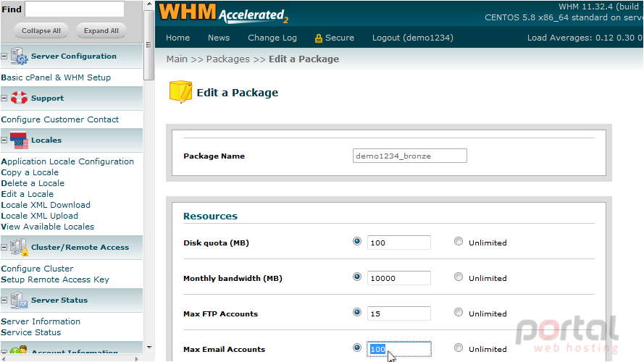Open the News menu item
644x362 pixels.
pyautogui.click(x=219, y=38)
